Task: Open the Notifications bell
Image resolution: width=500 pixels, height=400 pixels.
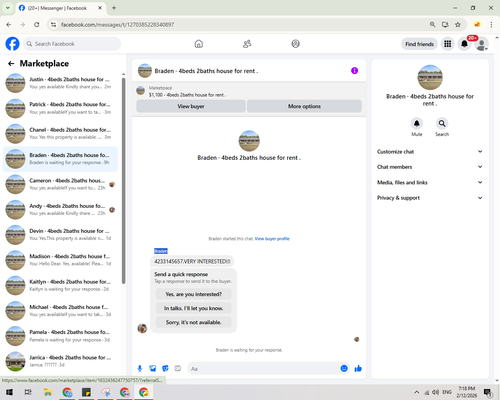Action: click(464, 44)
